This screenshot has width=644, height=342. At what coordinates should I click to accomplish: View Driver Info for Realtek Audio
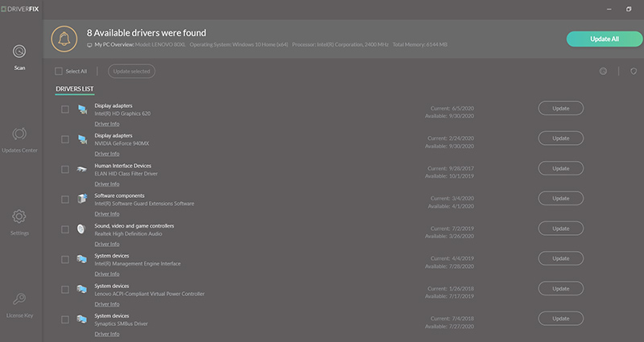tap(107, 244)
